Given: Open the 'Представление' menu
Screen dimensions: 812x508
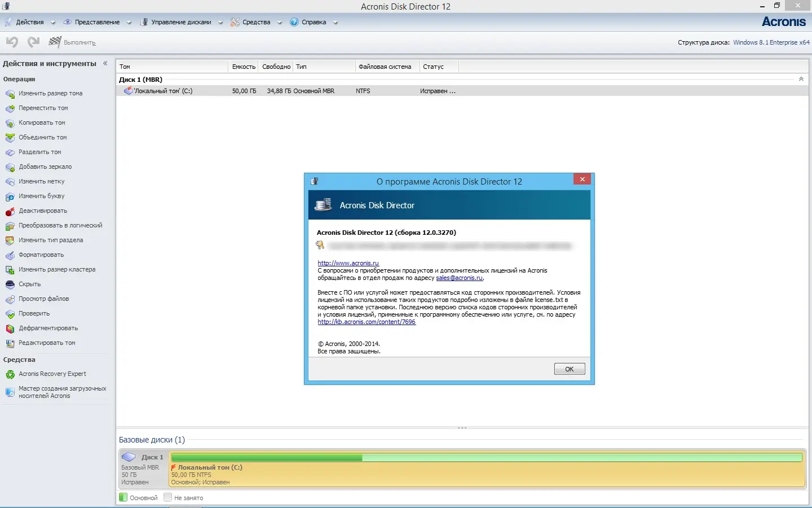Looking at the screenshot, I should pos(97,23).
